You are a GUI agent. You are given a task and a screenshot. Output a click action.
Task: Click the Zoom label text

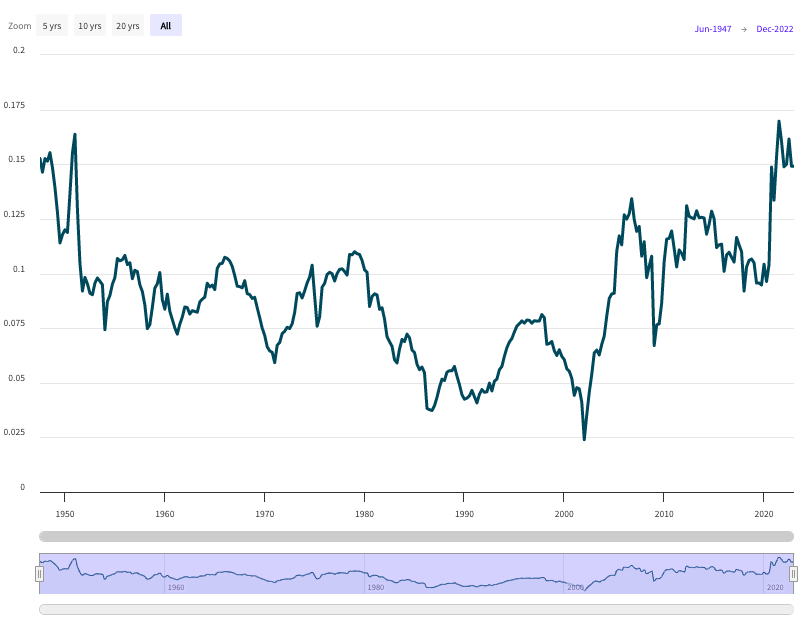pyautogui.click(x=20, y=26)
